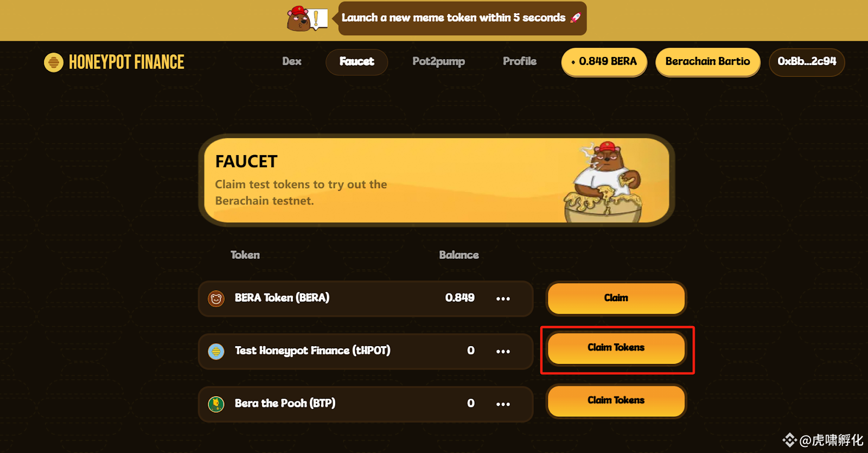The width and height of the screenshot is (868, 453).
Task: Claim Tokens for Bera the Pooh
Action: tap(616, 401)
